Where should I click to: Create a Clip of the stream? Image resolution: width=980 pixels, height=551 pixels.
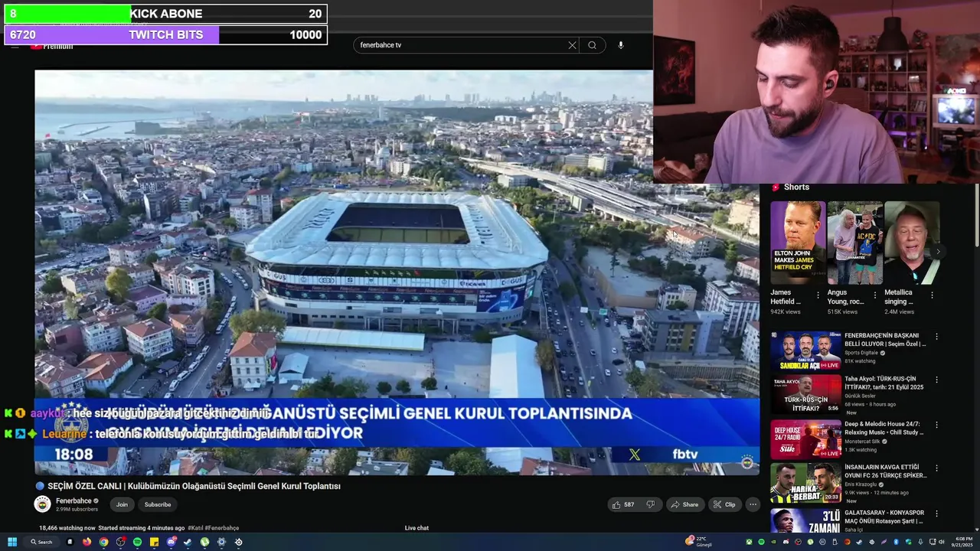point(724,504)
